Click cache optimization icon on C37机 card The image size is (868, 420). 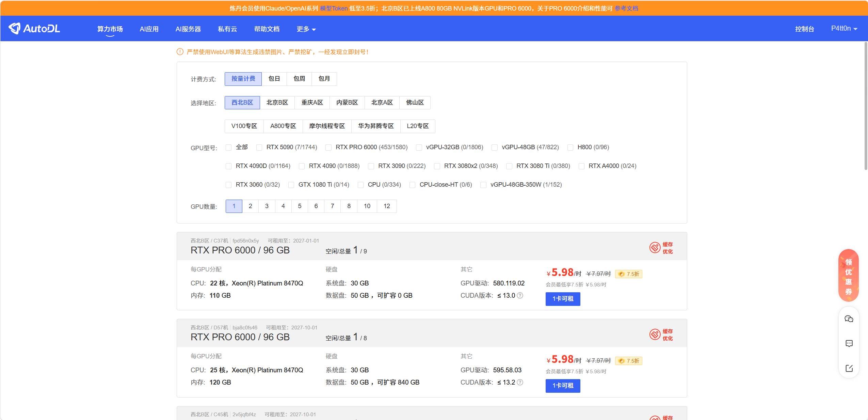pyautogui.click(x=655, y=248)
